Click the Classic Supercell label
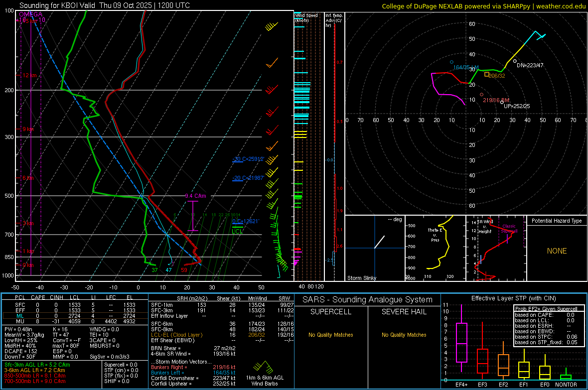Viewport: 588px width, 390px height. point(509,229)
